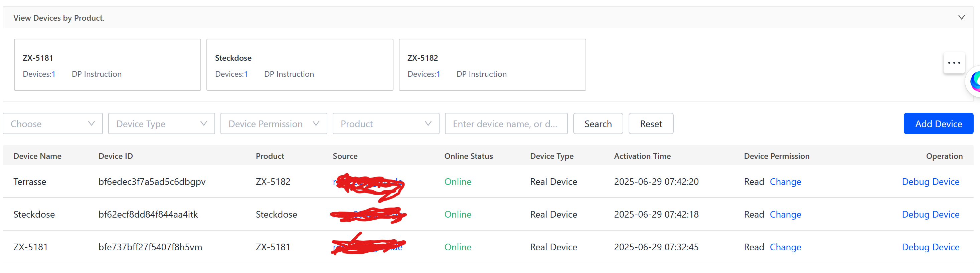Expand the Device Type dropdown
Viewport: 980px width, 273px height.
tap(161, 123)
